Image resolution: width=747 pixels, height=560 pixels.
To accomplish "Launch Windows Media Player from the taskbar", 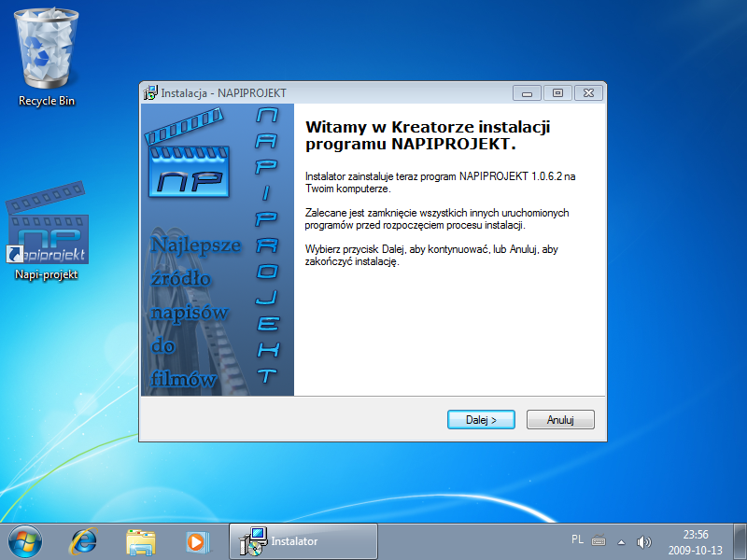I will [x=197, y=542].
